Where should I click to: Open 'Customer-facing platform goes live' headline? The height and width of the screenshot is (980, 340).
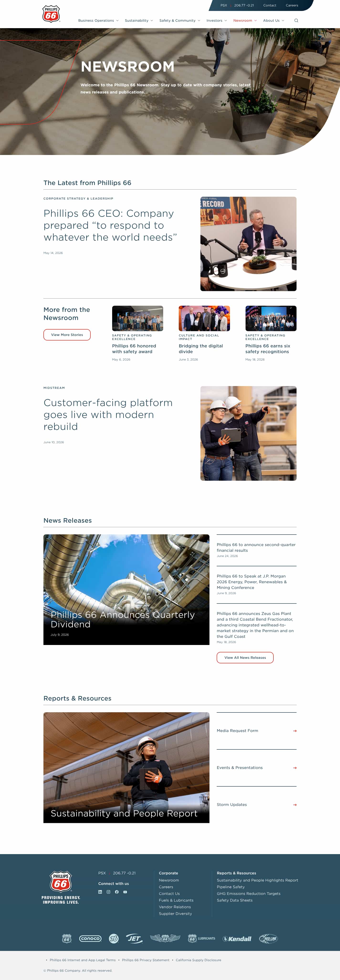(x=108, y=414)
